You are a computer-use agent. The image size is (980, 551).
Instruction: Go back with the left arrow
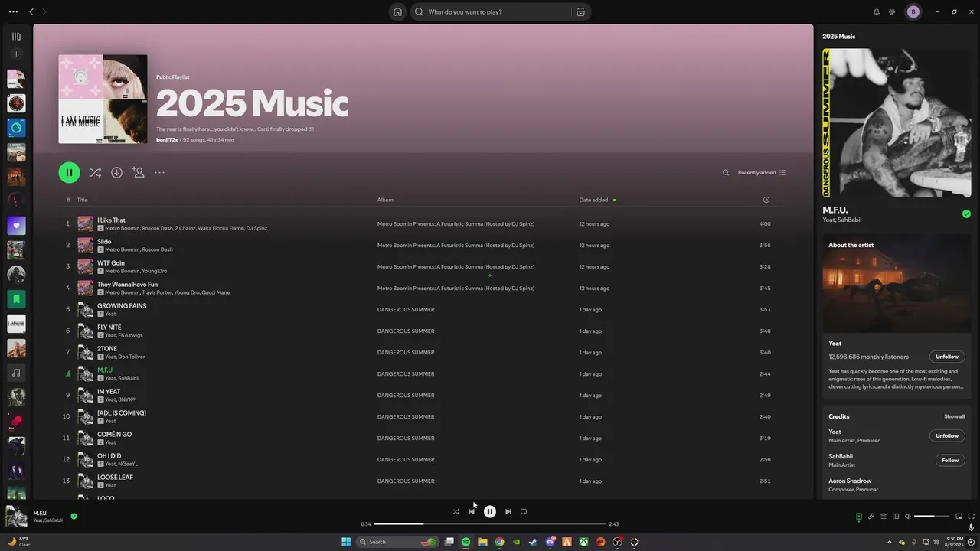pos(31,11)
